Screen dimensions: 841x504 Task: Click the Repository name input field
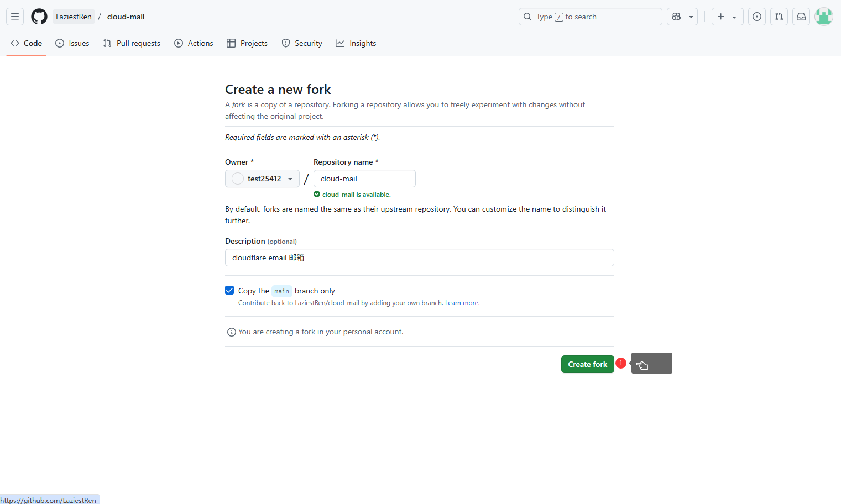364,179
